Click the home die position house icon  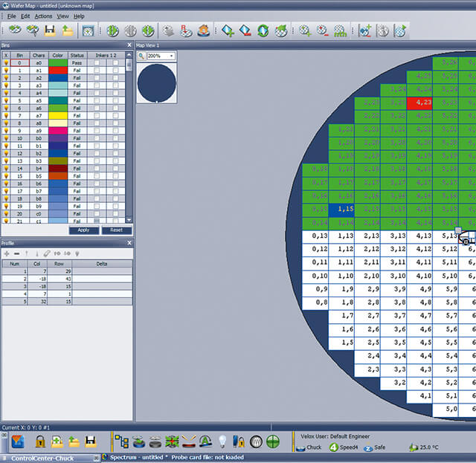coord(203,30)
